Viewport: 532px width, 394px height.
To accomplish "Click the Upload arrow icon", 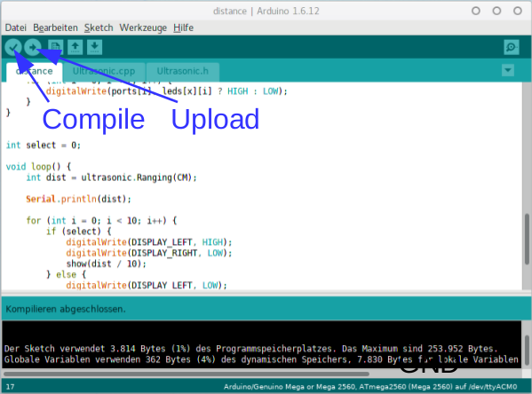I will (33, 47).
